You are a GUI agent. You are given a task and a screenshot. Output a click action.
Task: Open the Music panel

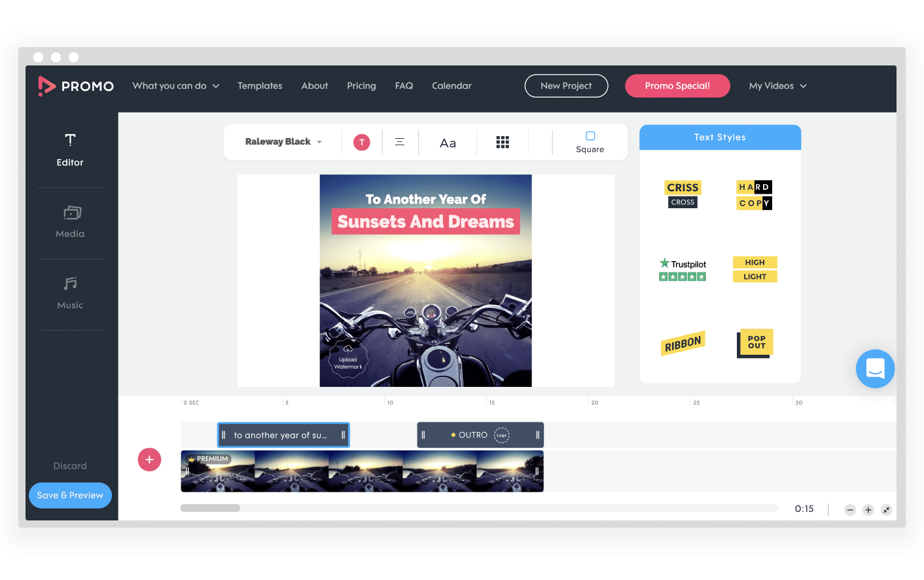70,293
